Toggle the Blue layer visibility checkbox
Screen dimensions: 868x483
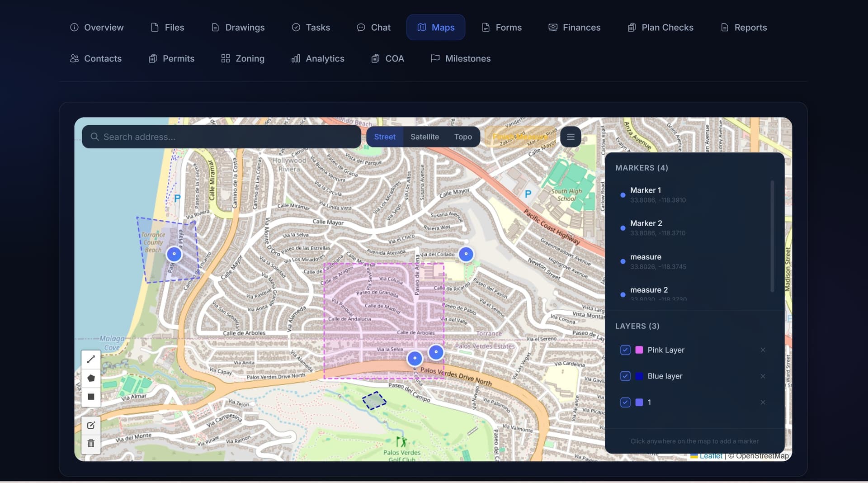(x=625, y=376)
